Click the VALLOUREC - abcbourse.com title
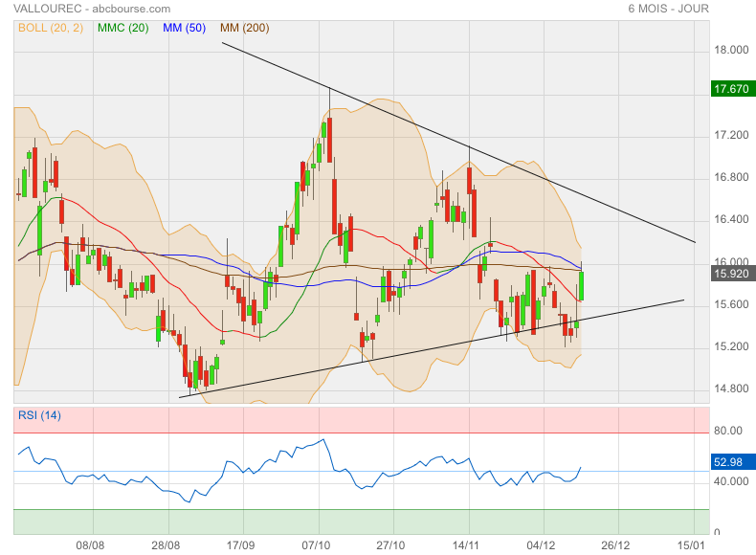 pyautogui.click(x=92, y=9)
